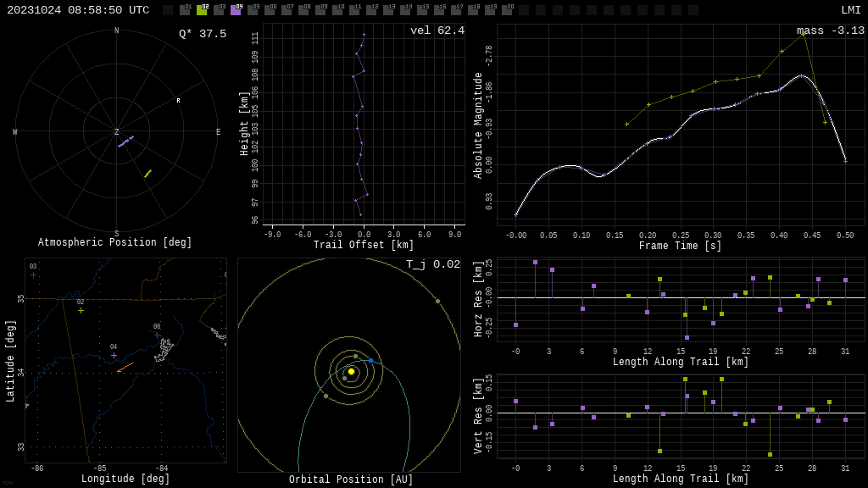Click the station 08 cross marker on map
Screen dimensions: 868x488
157,335
